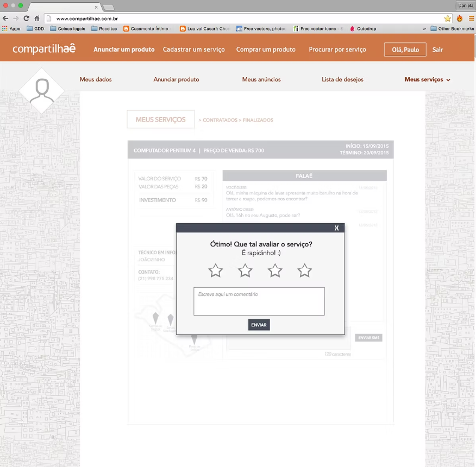
Task: Click Sair to log out
Action: point(437,50)
